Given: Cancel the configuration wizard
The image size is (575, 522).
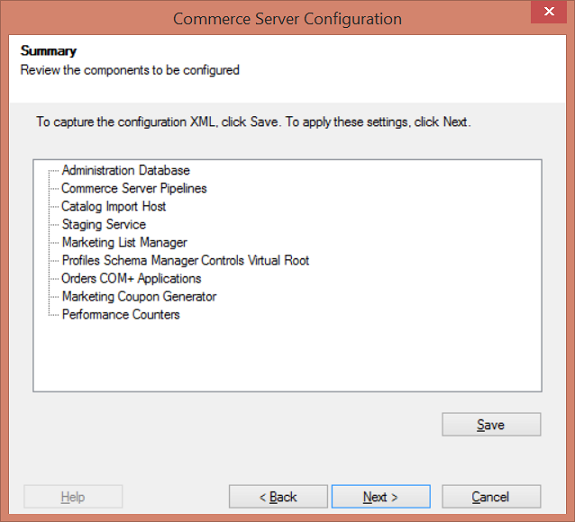Looking at the screenshot, I should point(491,497).
